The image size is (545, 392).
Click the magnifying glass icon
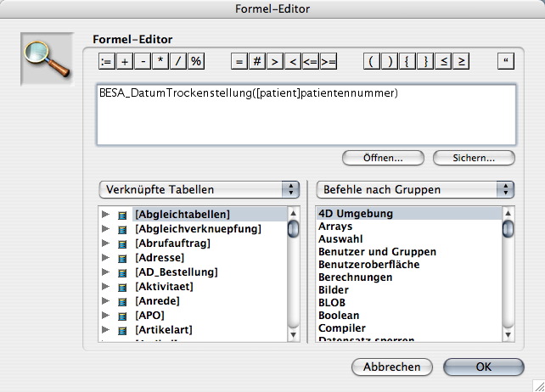click(x=46, y=60)
